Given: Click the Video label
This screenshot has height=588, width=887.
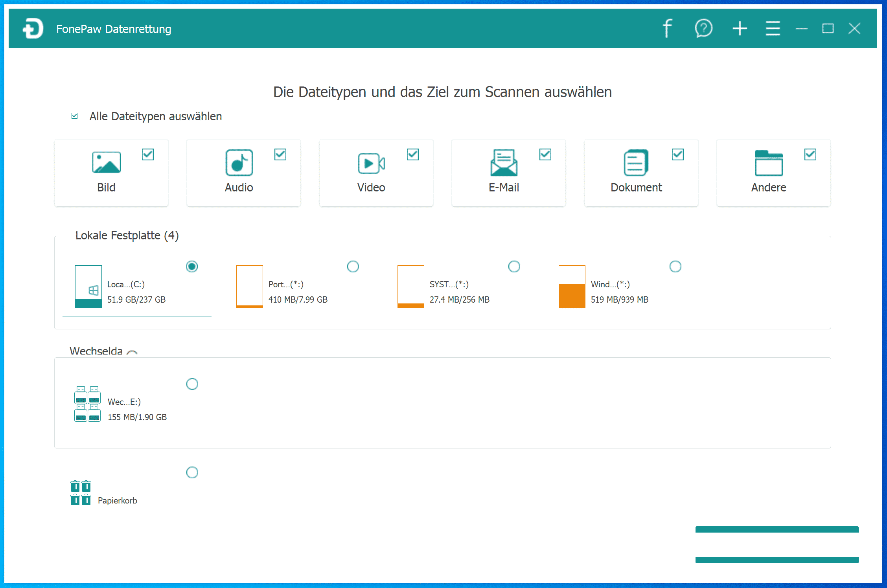Looking at the screenshot, I should point(371,187).
